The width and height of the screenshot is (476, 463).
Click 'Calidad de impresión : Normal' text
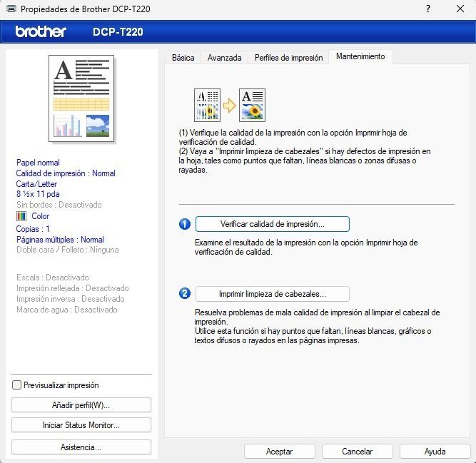pyautogui.click(x=66, y=173)
